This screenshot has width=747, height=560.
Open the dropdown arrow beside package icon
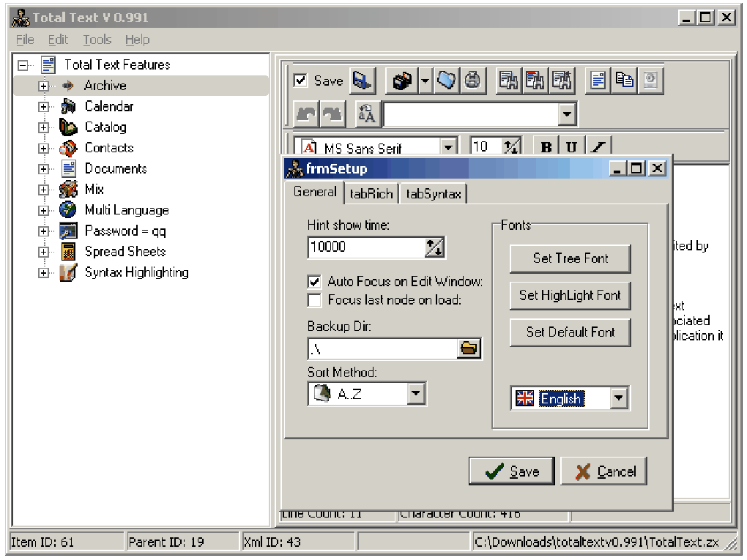coord(425,81)
